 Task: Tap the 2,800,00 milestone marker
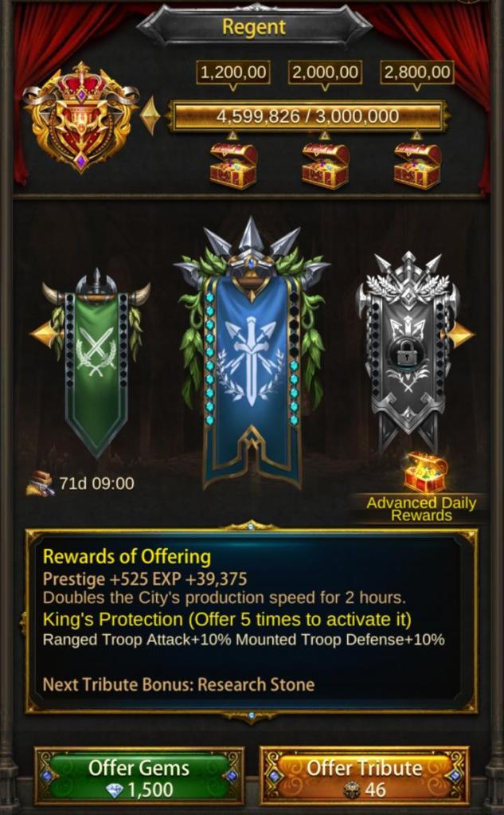(x=417, y=72)
